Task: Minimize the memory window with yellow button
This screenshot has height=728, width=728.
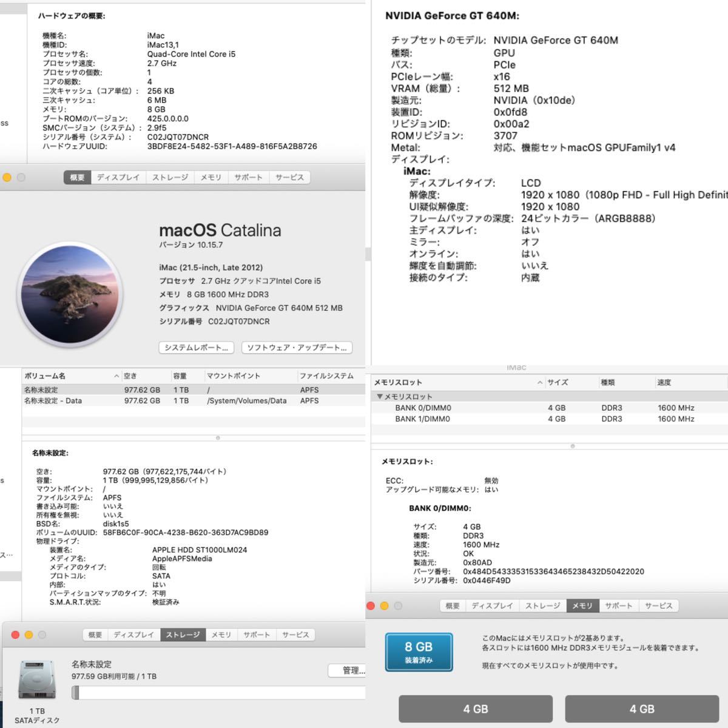Action: (384, 605)
